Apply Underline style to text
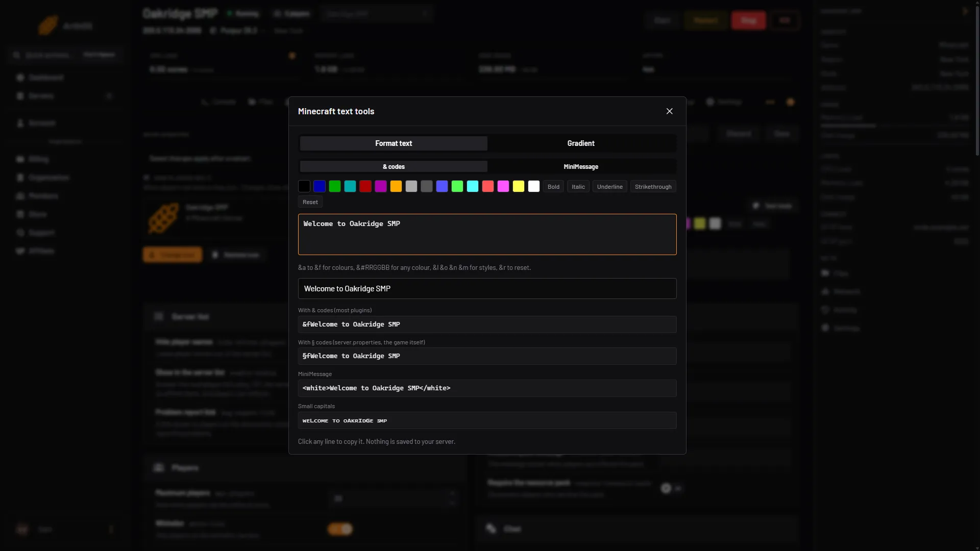Screen dimensions: 980x551 pos(610,187)
